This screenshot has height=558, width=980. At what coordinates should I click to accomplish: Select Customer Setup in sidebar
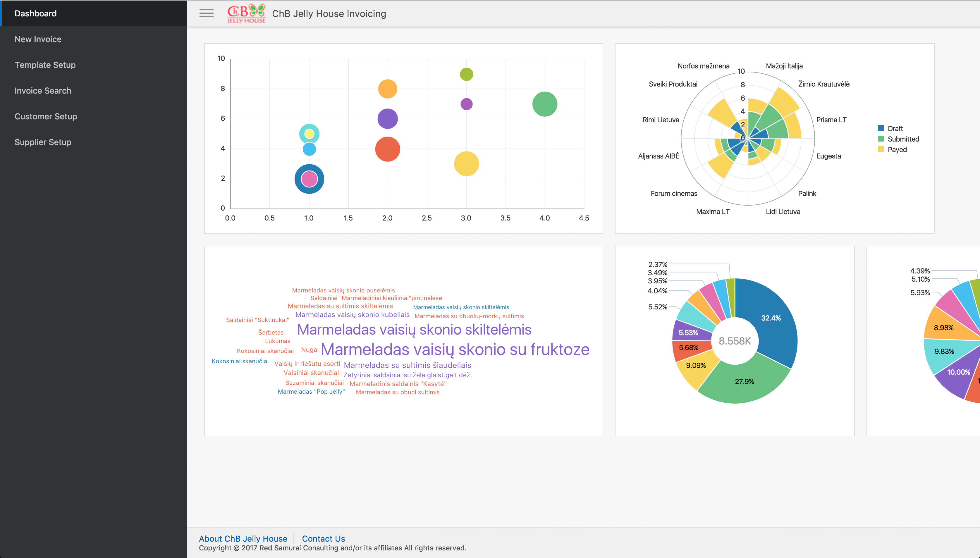click(46, 116)
